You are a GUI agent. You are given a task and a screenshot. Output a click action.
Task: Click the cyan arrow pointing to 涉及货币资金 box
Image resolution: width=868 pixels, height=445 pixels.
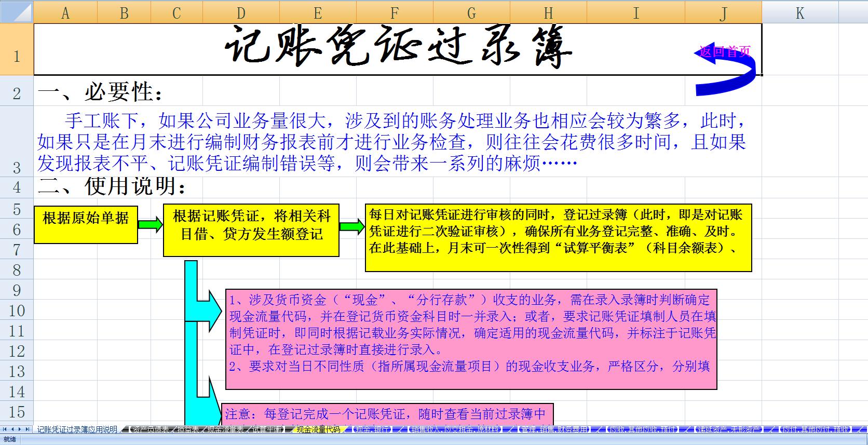[x=204, y=312]
